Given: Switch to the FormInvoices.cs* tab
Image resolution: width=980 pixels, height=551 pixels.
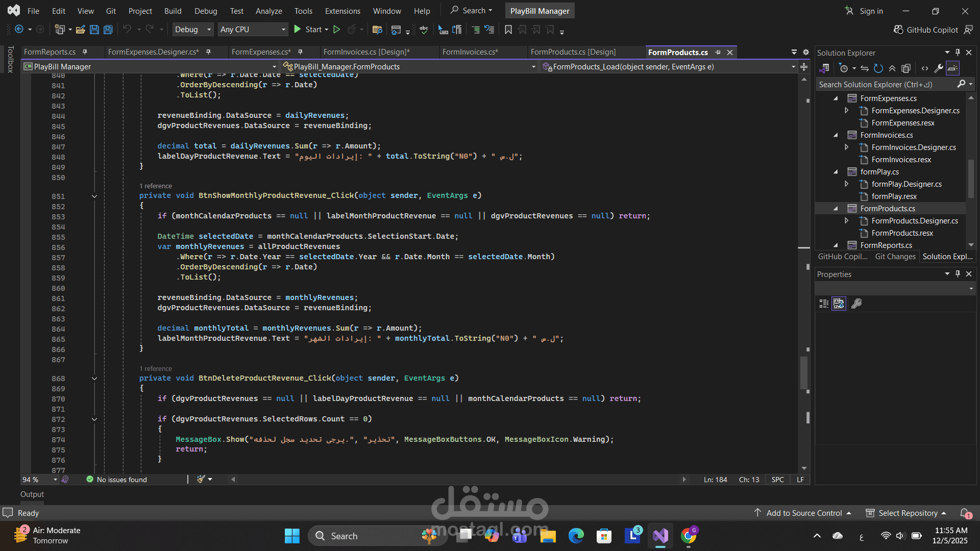Looking at the screenshot, I should pos(470,52).
